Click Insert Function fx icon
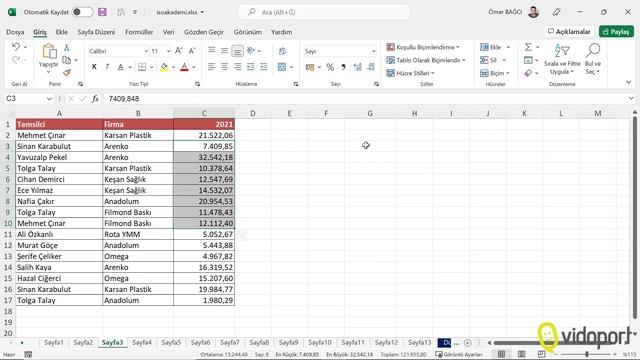Viewport: 640px width, 360px height. 95,99
